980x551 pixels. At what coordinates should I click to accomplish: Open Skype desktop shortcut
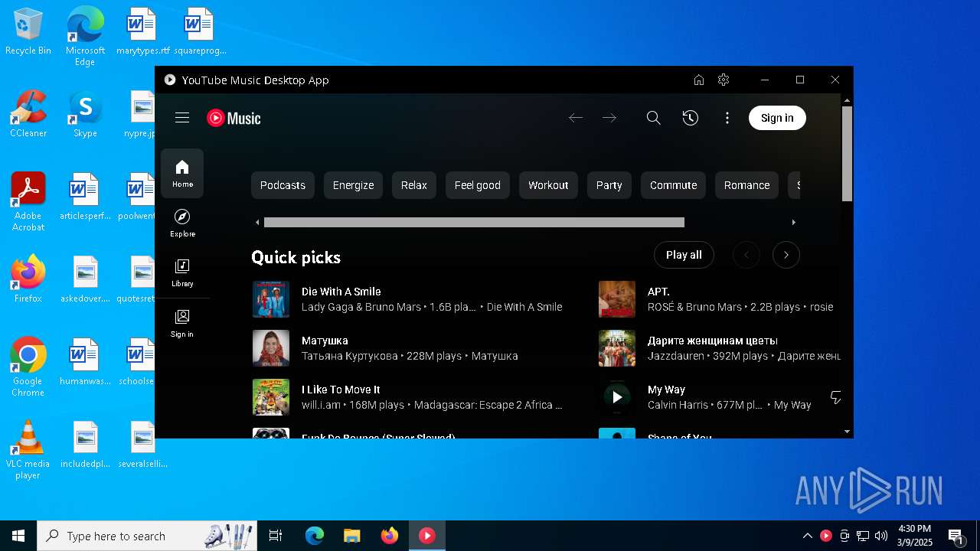[85, 115]
